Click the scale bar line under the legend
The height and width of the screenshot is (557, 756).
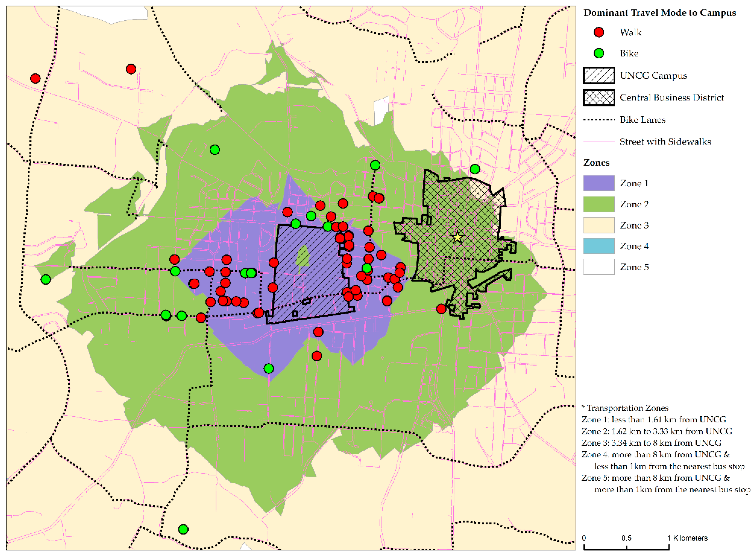(626, 547)
